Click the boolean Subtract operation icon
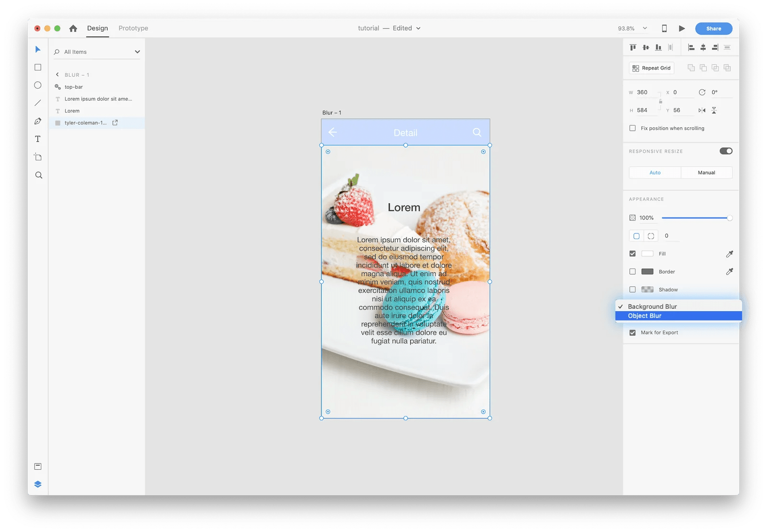 (x=703, y=68)
